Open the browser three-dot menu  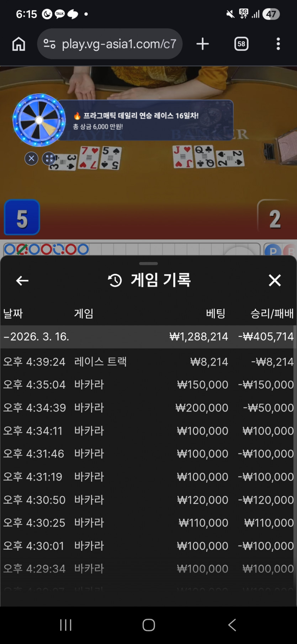[x=278, y=44]
